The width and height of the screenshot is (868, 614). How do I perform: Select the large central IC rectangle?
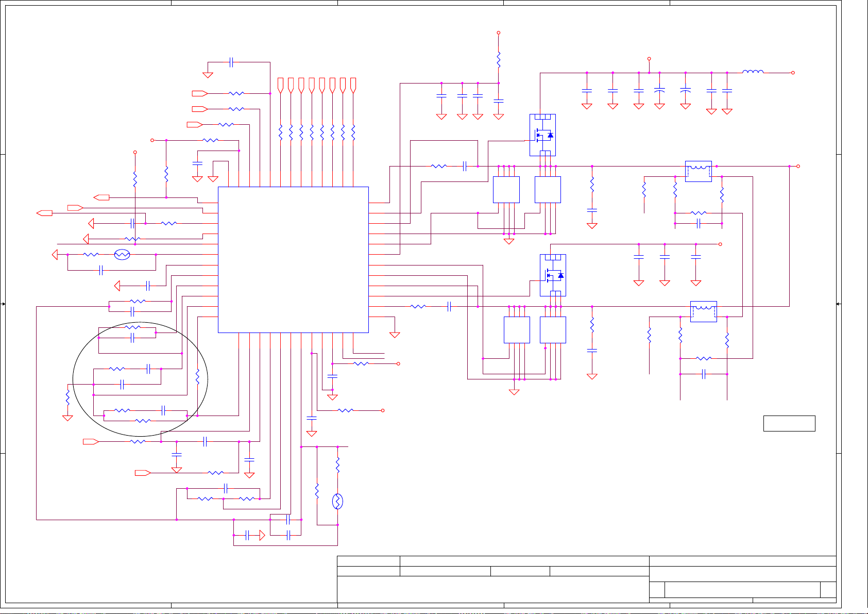click(293, 259)
